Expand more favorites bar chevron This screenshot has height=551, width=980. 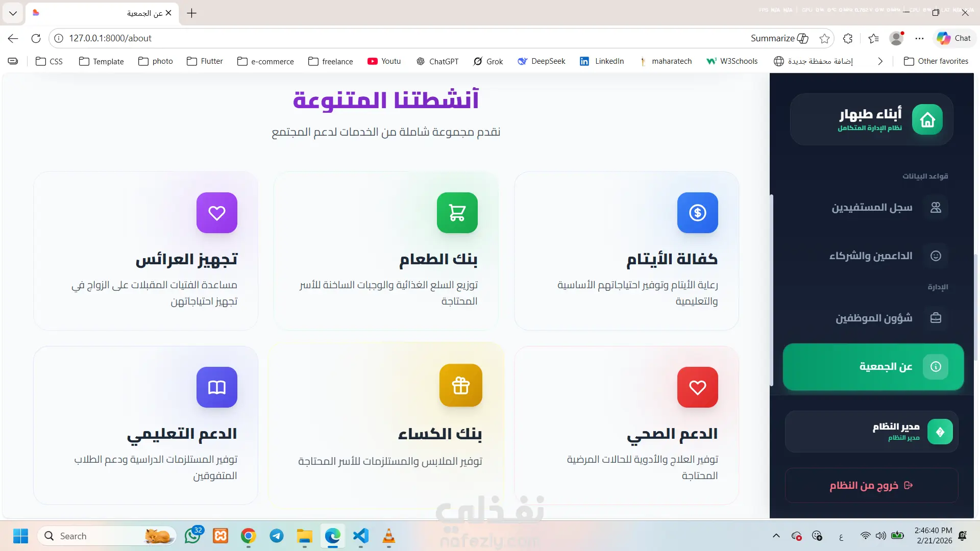pos(880,61)
